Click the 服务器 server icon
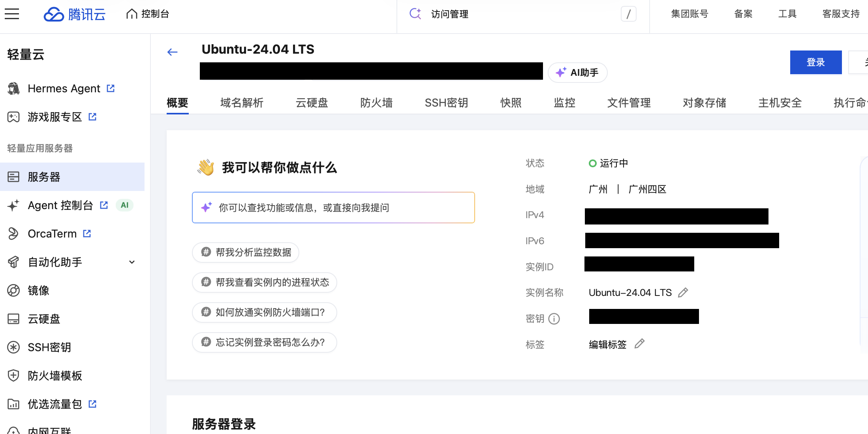The height and width of the screenshot is (434, 868). (13, 177)
